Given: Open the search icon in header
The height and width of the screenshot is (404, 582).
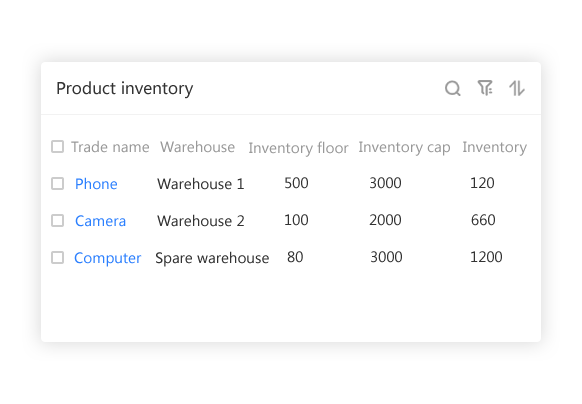Looking at the screenshot, I should click(453, 88).
